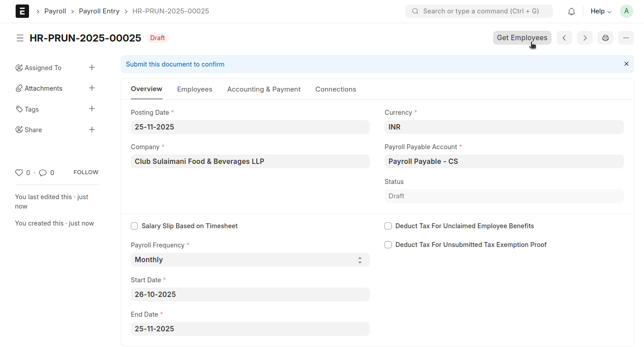Screen dimensions: 644x347
Task: Go to previous document arrow
Action: [x=564, y=38]
